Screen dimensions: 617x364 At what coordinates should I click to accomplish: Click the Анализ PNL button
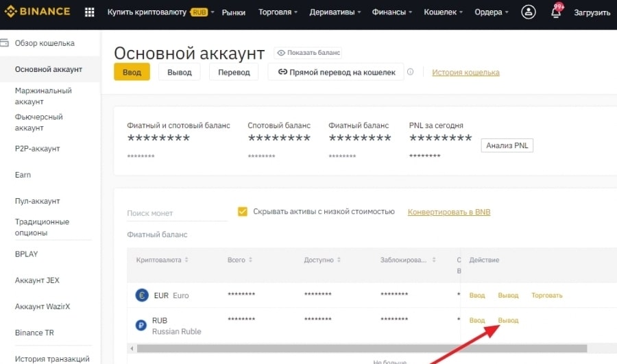(507, 145)
